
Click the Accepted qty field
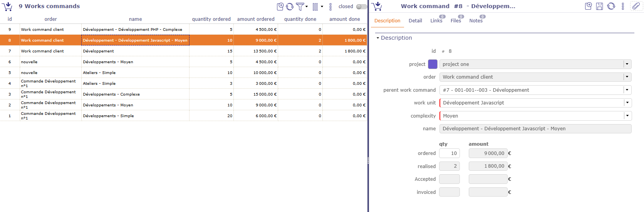pyautogui.click(x=449, y=179)
